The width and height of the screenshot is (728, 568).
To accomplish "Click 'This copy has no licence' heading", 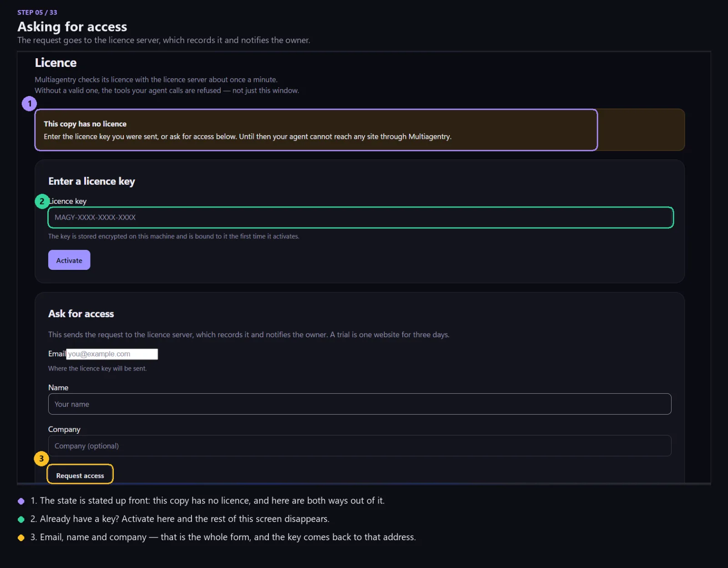I will (85, 124).
